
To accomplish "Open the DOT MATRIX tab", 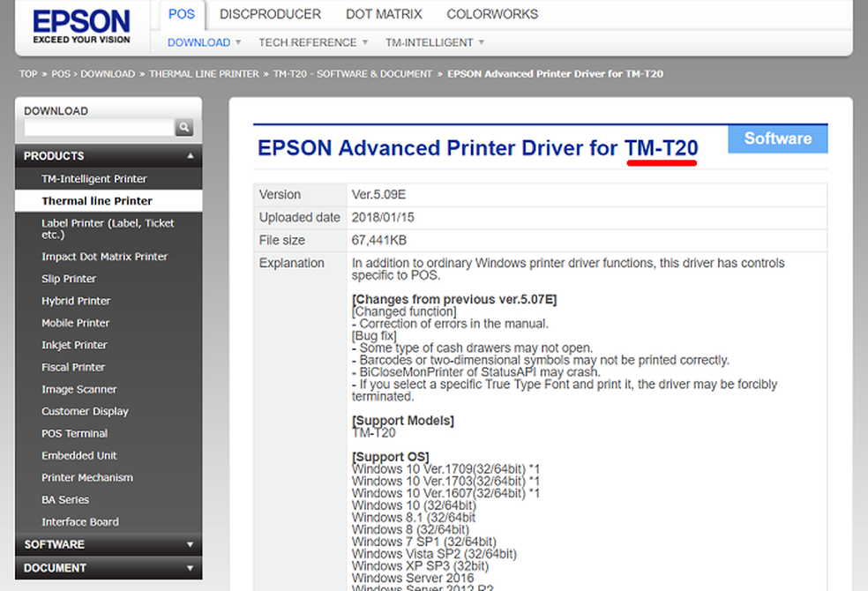I will click(x=384, y=14).
